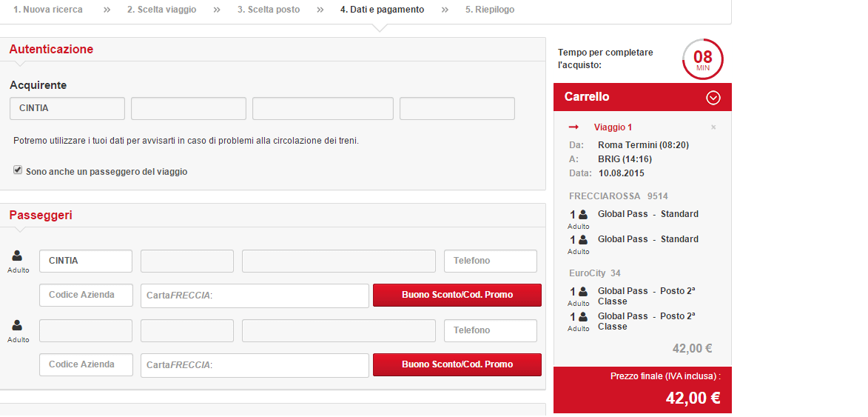Image resolution: width=868 pixels, height=417 pixels.
Task: Click the date '10.08.2015' in cart
Action: click(x=621, y=173)
